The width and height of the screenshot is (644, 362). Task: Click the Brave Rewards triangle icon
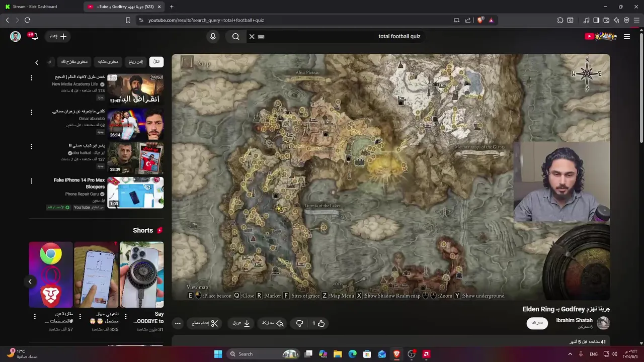[x=491, y=20]
